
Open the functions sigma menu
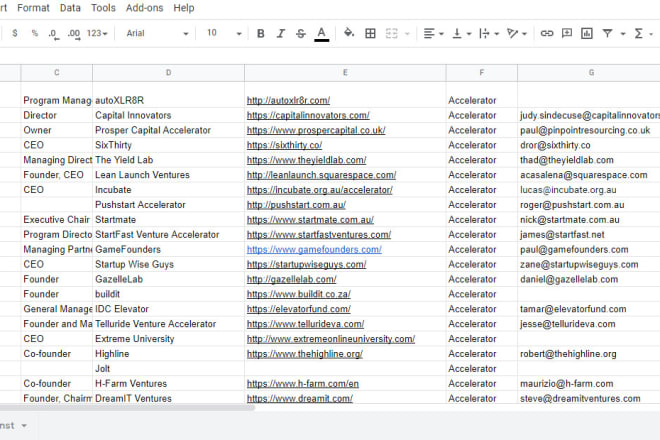point(639,33)
